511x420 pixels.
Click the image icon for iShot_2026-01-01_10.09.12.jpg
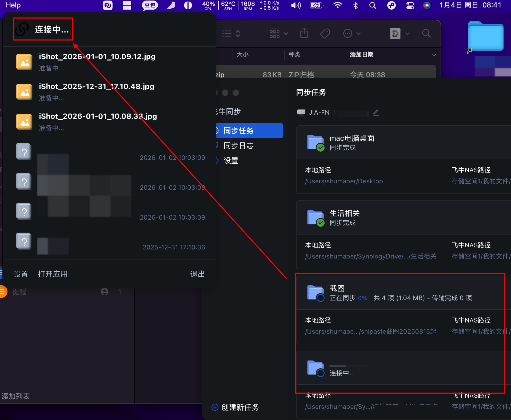(24, 62)
